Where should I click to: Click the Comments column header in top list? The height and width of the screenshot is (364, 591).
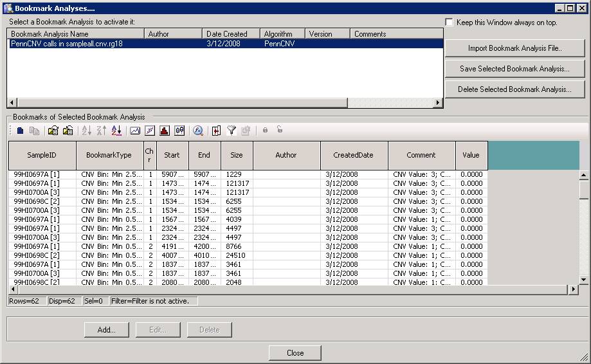click(397, 34)
